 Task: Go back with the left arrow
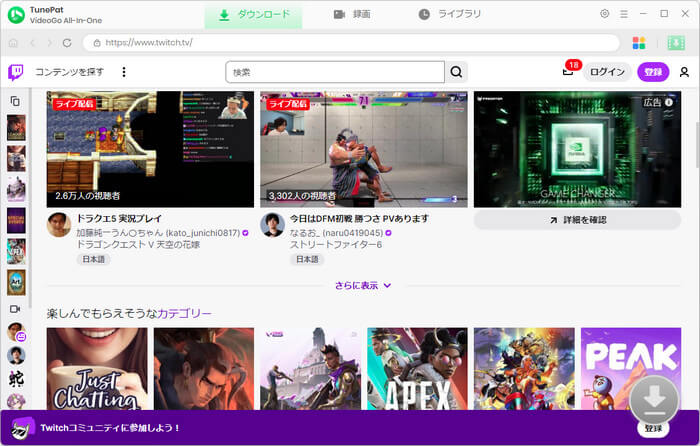(32, 43)
